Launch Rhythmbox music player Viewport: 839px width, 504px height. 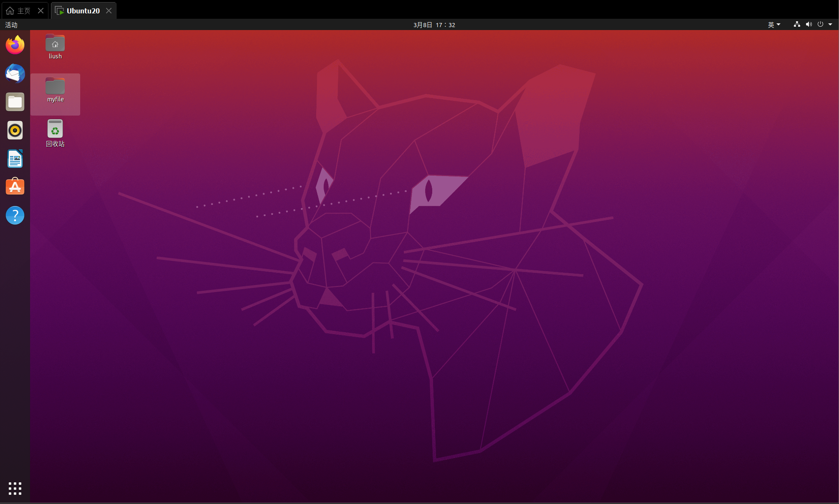[x=15, y=130]
